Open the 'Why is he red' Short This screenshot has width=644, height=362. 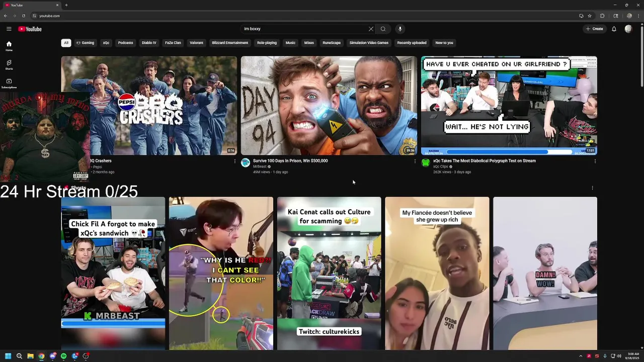[x=221, y=274]
